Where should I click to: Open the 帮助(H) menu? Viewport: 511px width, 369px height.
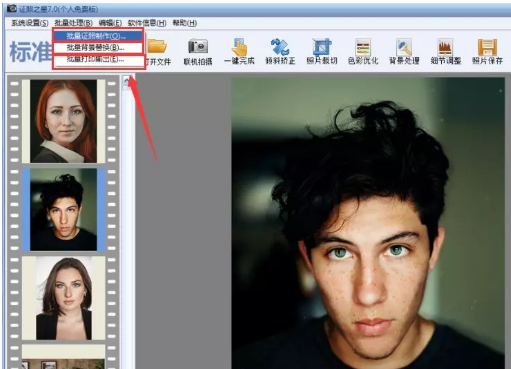tap(185, 23)
